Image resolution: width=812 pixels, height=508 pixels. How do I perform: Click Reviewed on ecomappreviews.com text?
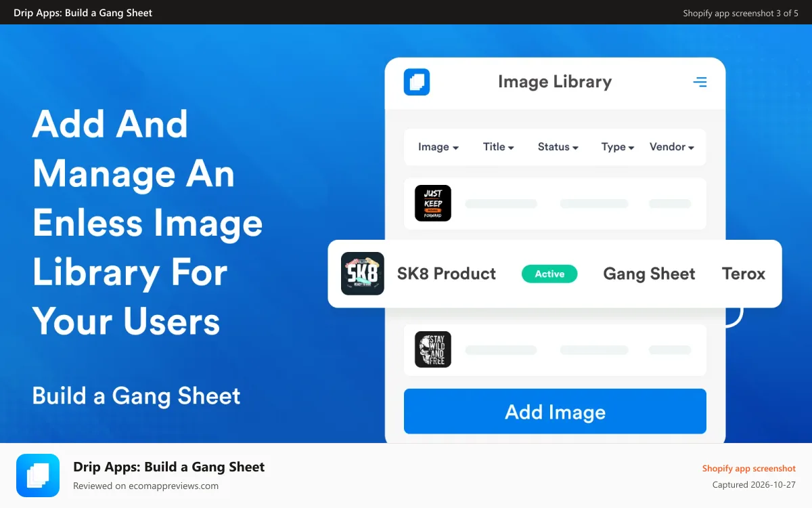pyautogui.click(x=145, y=486)
